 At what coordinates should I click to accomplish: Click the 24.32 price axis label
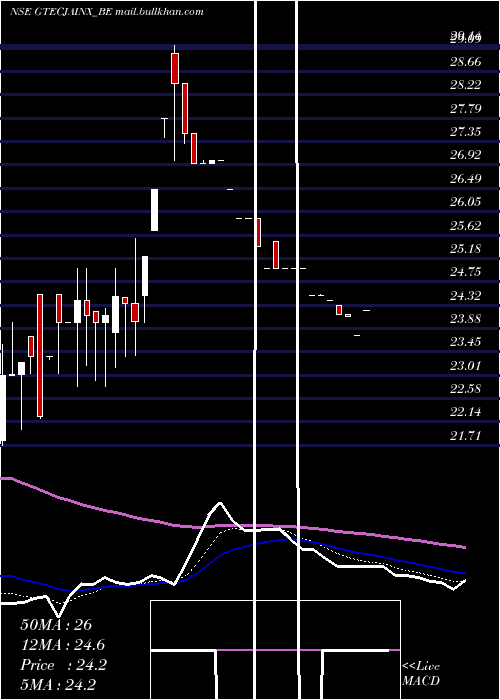pyautogui.click(x=466, y=296)
